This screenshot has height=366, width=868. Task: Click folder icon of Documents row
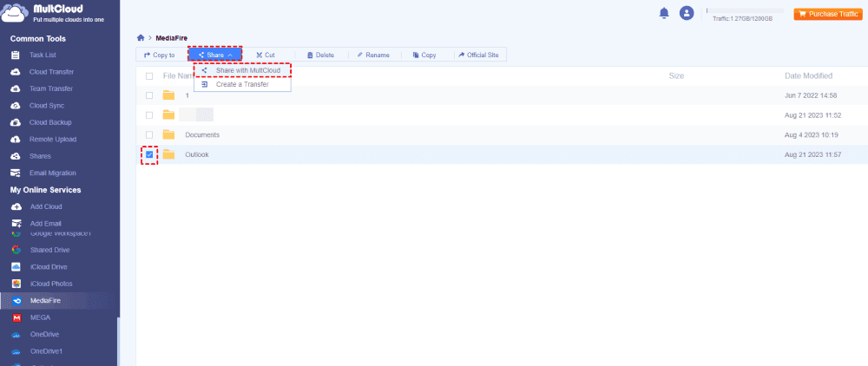click(169, 134)
